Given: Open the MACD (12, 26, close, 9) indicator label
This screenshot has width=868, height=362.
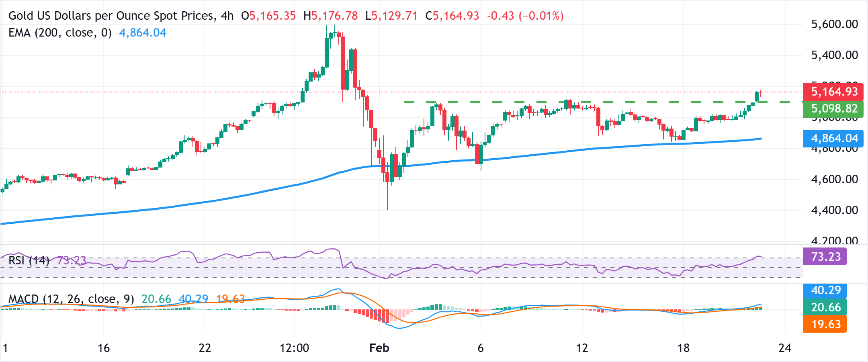Looking at the screenshot, I should point(71,299).
